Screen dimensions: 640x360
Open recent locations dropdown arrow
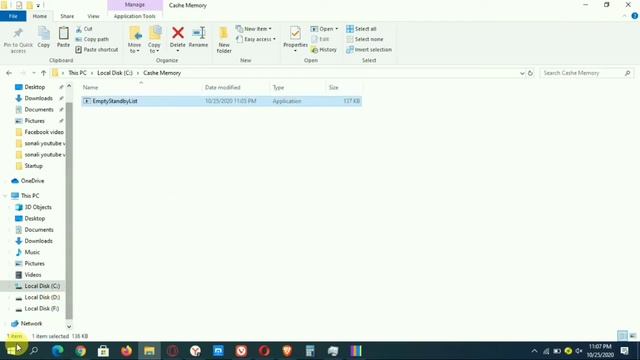click(33, 73)
